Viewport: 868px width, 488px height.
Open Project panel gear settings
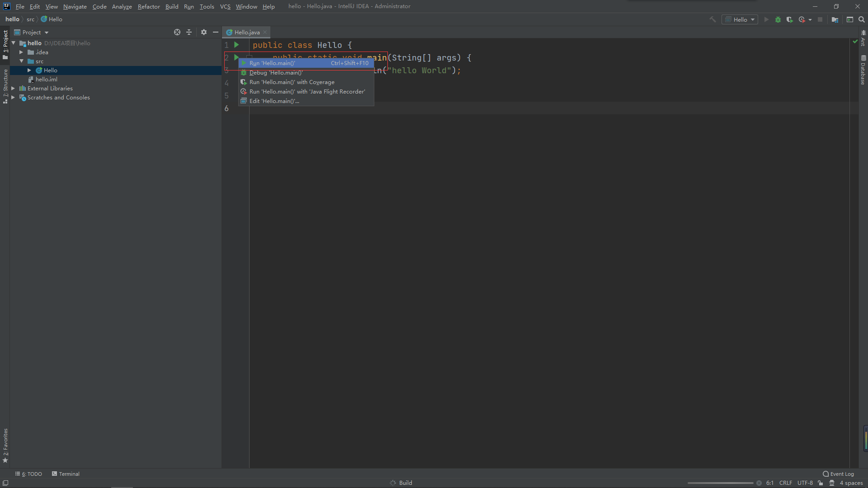204,32
